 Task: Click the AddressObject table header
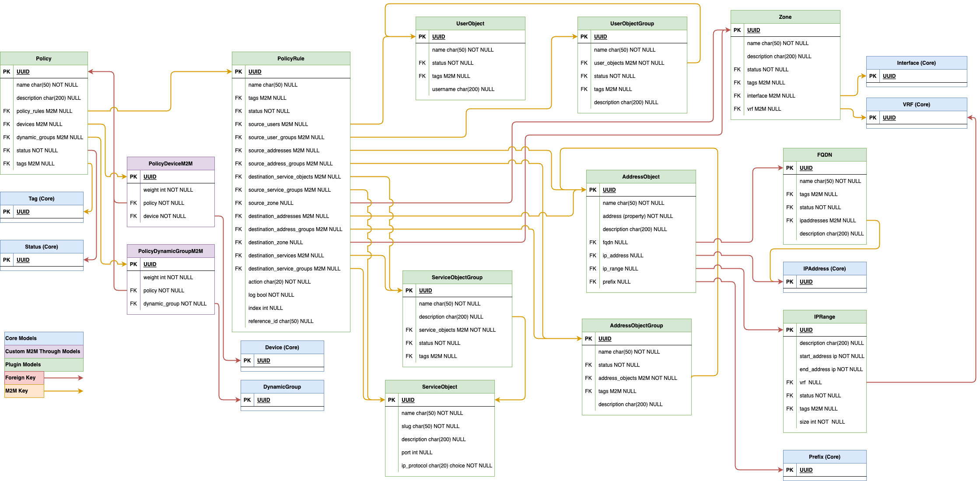pos(640,177)
